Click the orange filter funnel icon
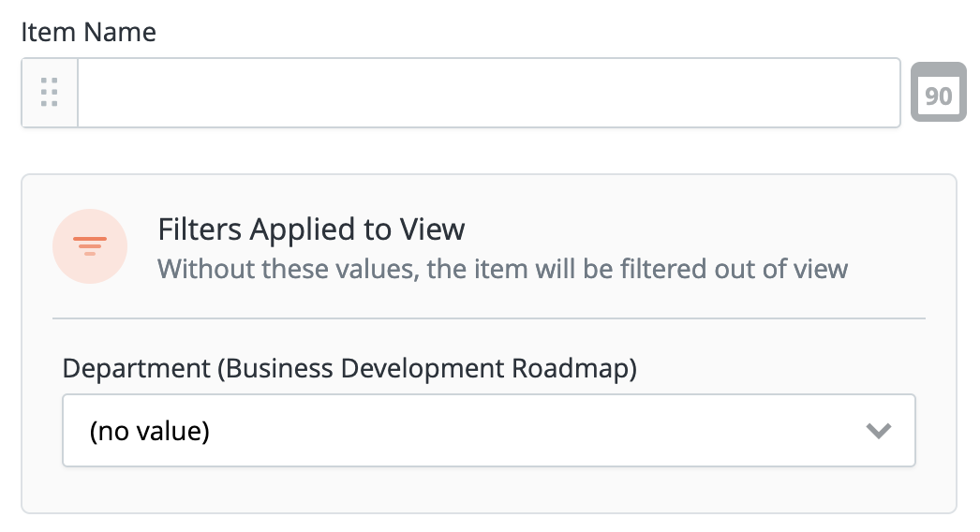980x532 pixels. [90, 245]
